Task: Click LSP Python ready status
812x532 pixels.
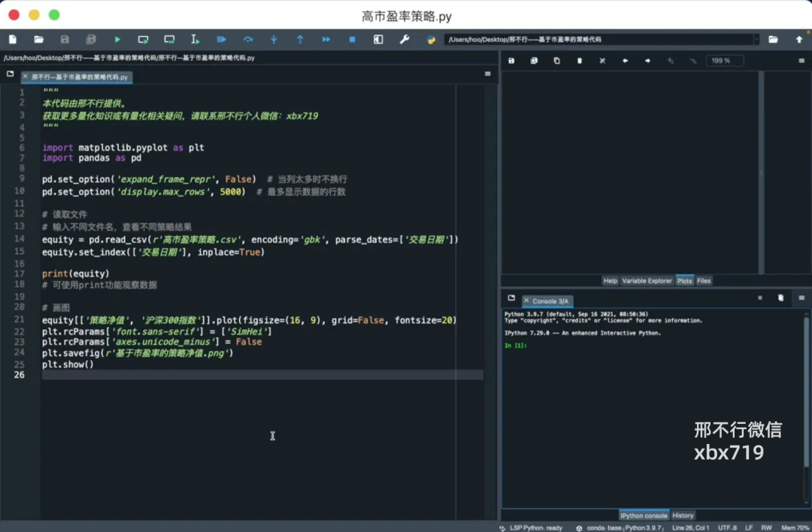Action: pyautogui.click(x=531, y=527)
